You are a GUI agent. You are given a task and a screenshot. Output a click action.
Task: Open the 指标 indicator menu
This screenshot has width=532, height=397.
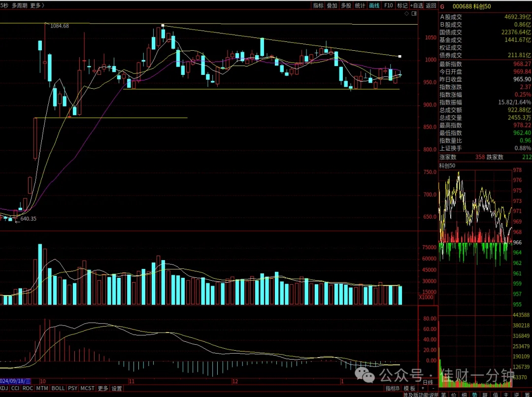click(x=318, y=5)
